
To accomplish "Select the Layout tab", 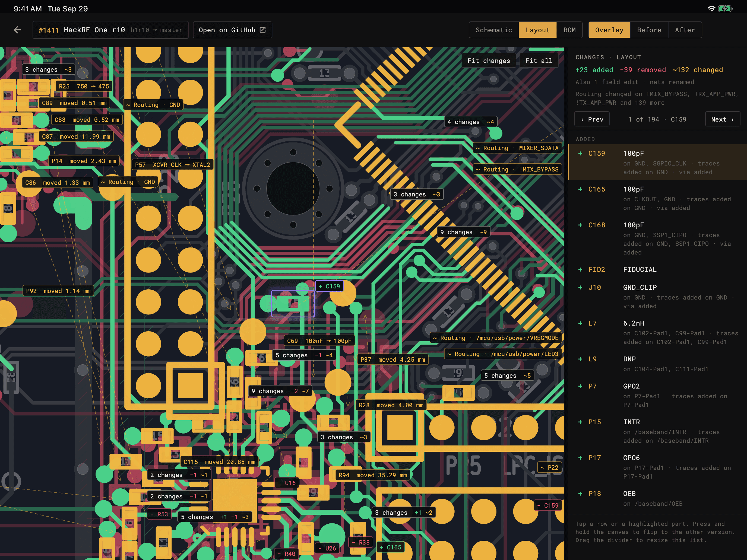I will 538,30.
